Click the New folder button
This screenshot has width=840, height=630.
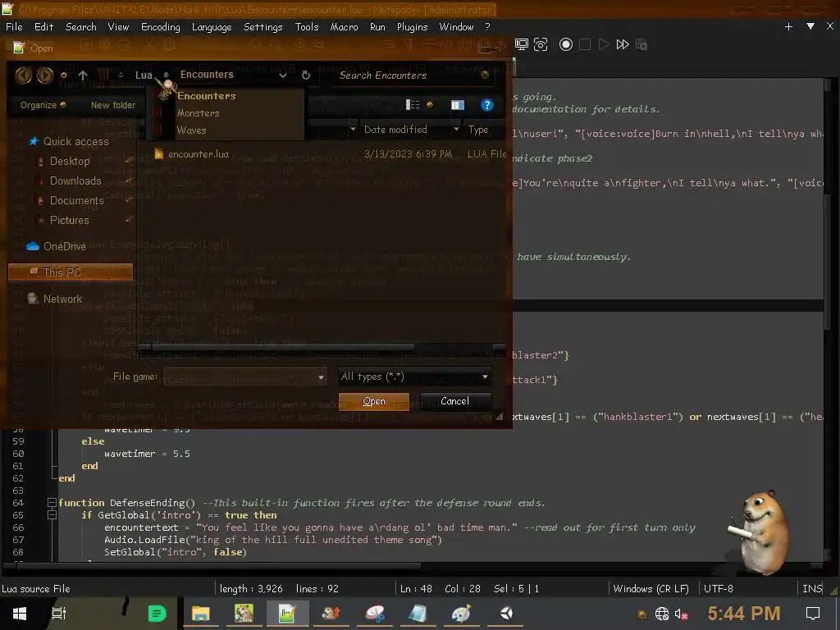pos(113,105)
